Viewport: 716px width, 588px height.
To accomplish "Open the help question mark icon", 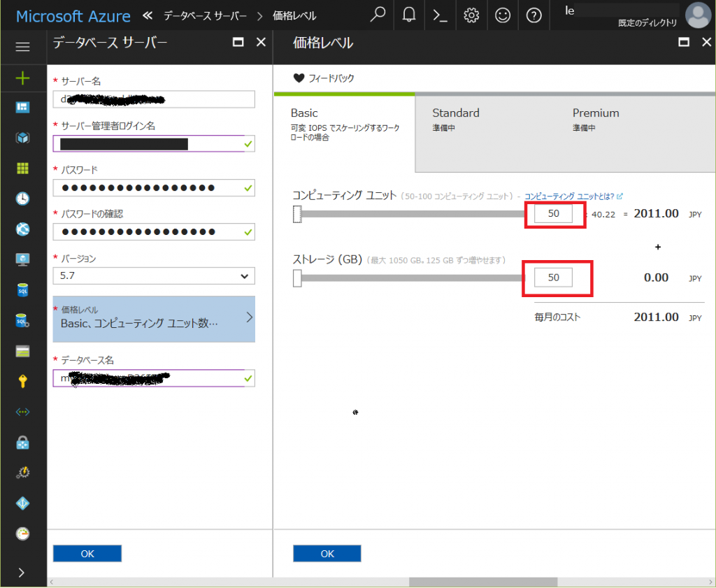I will coord(534,15).
